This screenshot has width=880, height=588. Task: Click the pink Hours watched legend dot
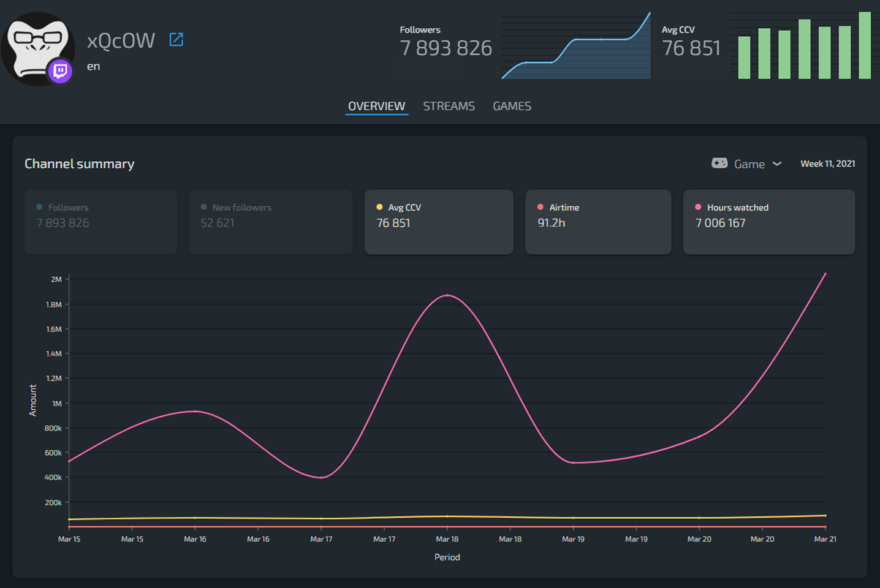[698, 207]
